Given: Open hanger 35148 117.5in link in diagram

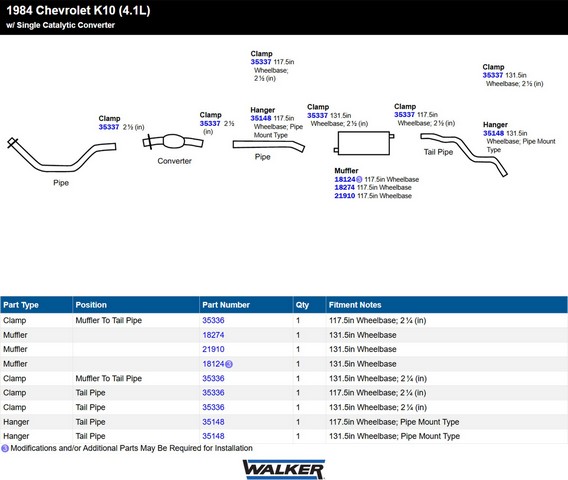Looking at the screenshot, I should click(261, 118).
